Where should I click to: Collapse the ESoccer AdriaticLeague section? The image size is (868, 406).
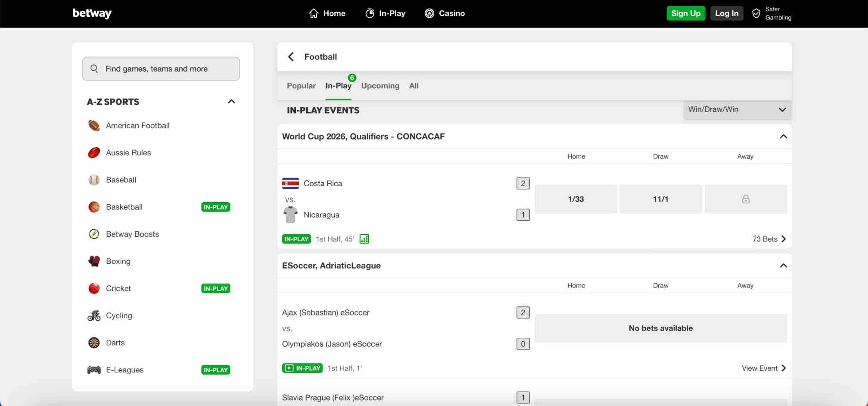(783, 265)
